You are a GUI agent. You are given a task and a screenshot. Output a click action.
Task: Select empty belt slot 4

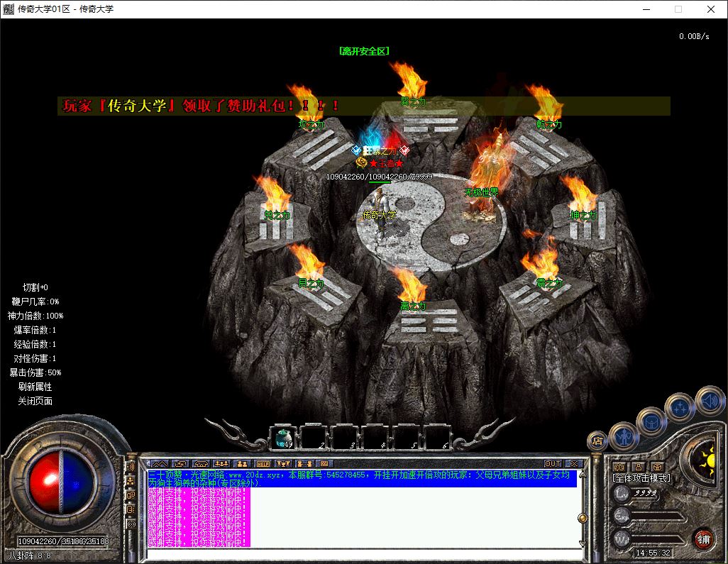pos(375,437)
